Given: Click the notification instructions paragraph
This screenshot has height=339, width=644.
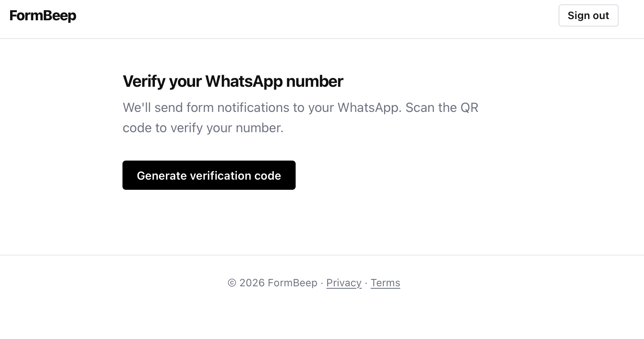Looking at the screenshot, I should pyautogui.click(x=300, y=117).
